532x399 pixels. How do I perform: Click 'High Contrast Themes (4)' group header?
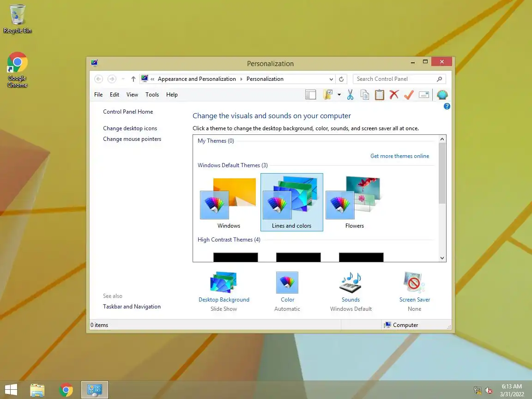pyautogui.click(x=229, y=240)
